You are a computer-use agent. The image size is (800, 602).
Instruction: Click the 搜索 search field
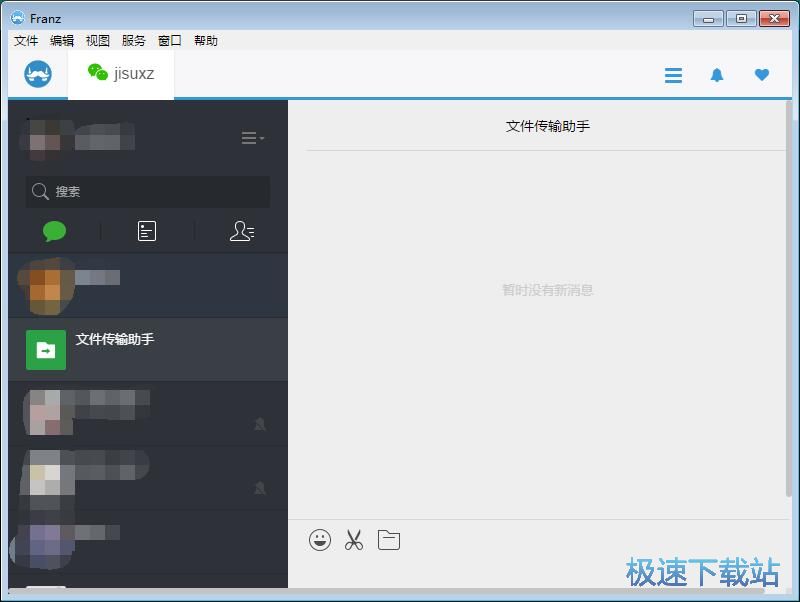pos(148,191)
